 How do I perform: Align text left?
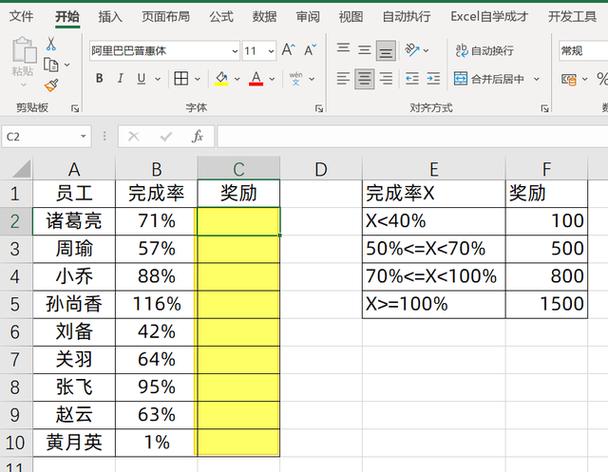[343, 79]
